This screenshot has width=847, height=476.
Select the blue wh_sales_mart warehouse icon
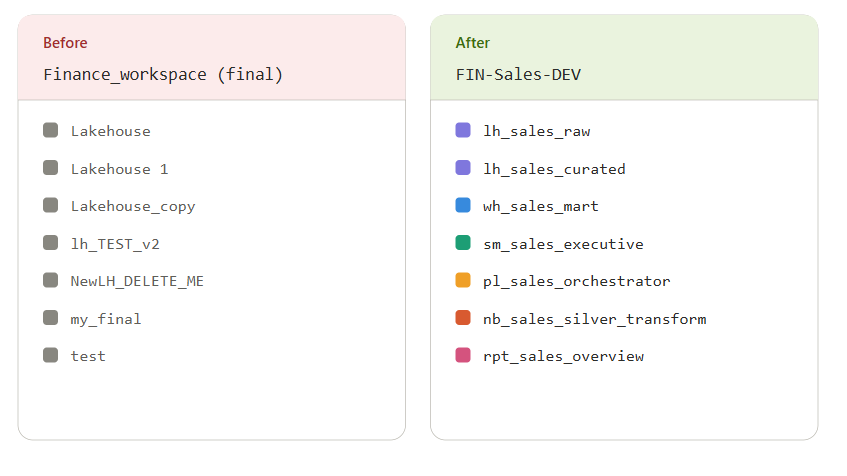pos(462,205)
